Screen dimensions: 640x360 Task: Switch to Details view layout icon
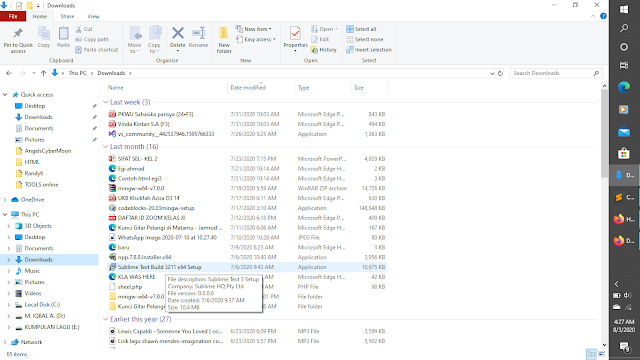[x=591, y=354]
